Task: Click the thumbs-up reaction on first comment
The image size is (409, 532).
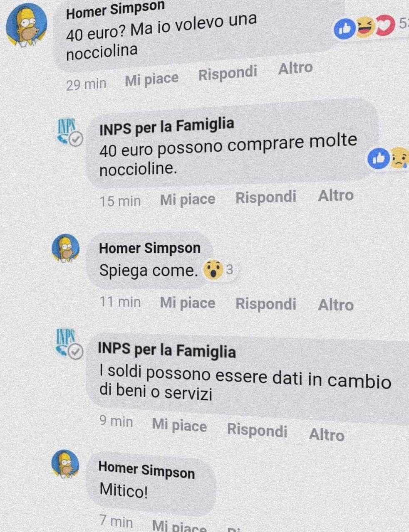Action: pyautogui.click(x=345, y=29)
